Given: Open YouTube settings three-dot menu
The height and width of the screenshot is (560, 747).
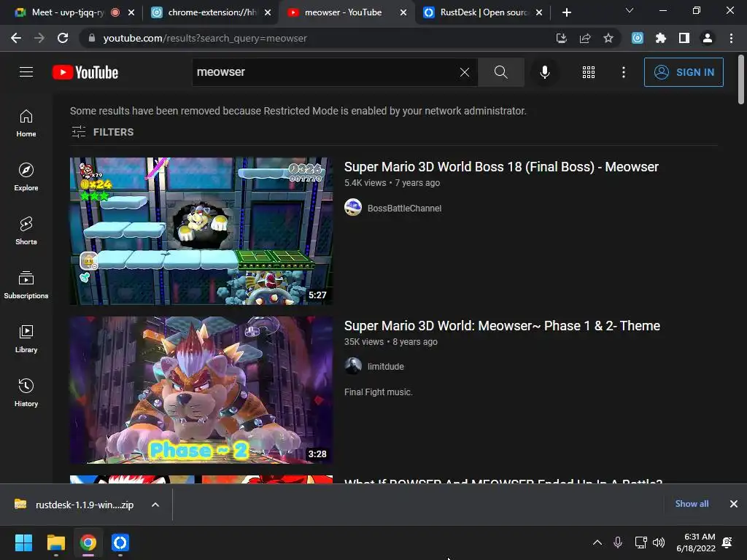Looking at the screenshot, I should point(624,72).
